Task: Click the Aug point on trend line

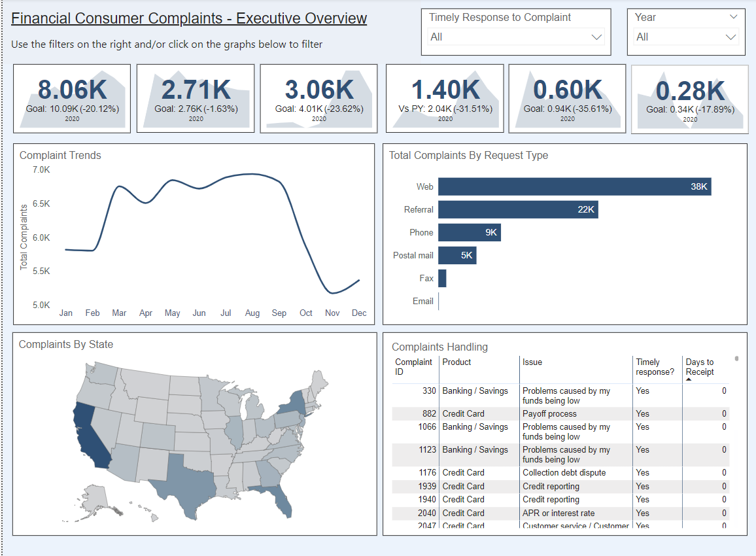Action: (x=252, y=174)
